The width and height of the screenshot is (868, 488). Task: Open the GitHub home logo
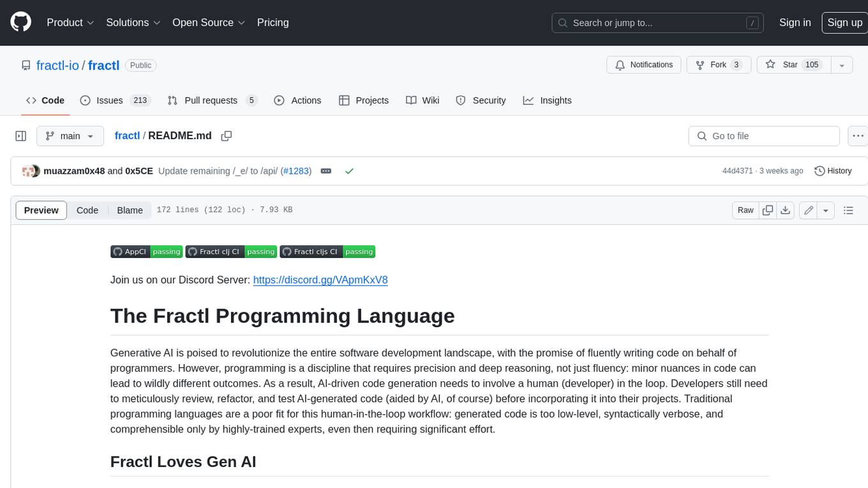(x=20, y=22)
